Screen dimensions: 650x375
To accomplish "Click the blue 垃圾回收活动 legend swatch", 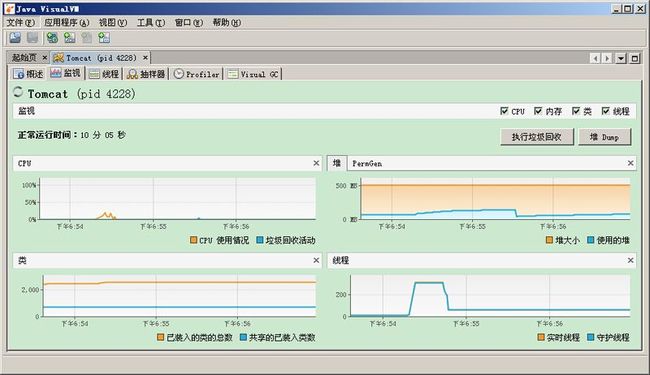I will point(260,240).
